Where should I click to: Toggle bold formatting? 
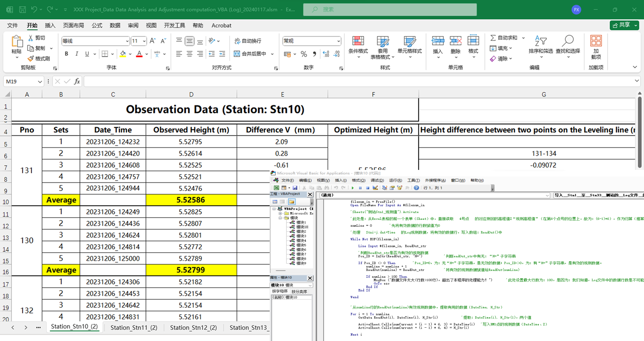[66, 54]
